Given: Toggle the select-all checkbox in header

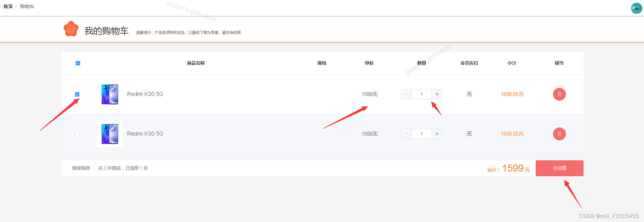Looking at the screenshot, I should pyautogui.click(x=78, y=63).
